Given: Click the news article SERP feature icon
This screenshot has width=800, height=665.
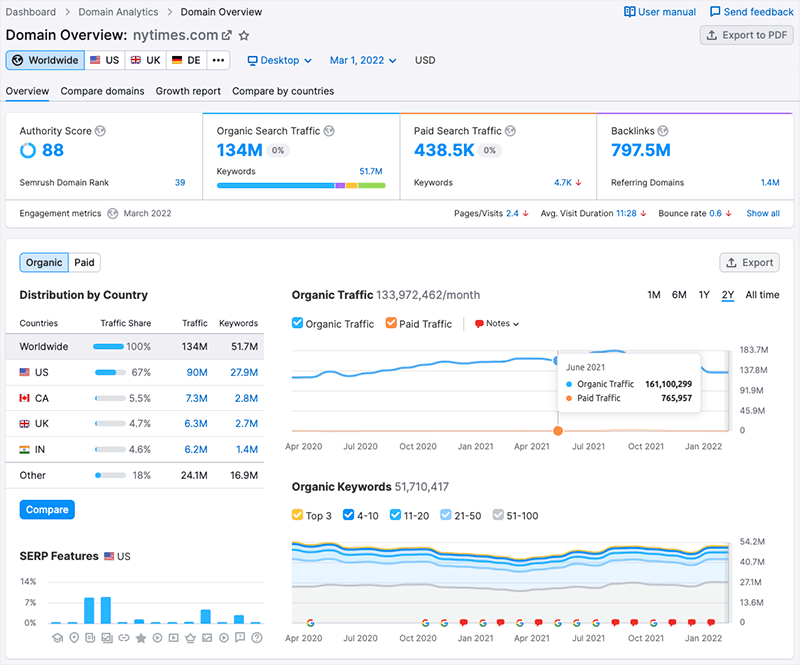Looking at the screenshot, I should tap(90, 637).
